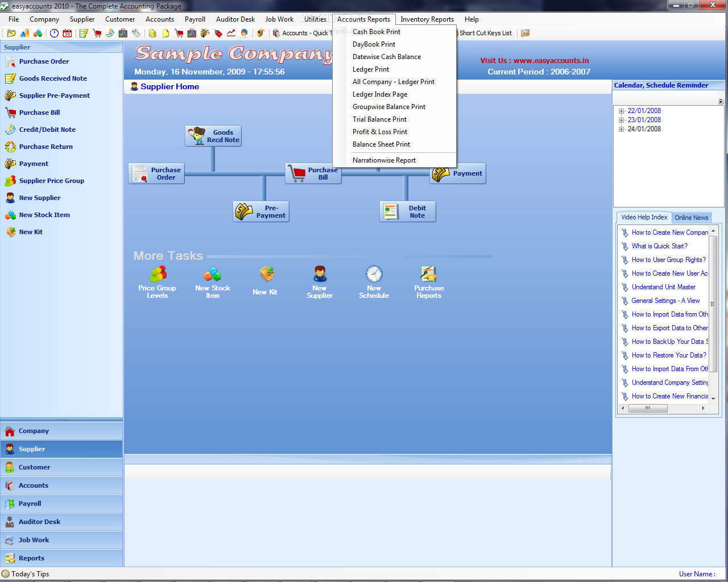Click the clock icon in the toolbar

pyautogui.click(x=54, y=33)
